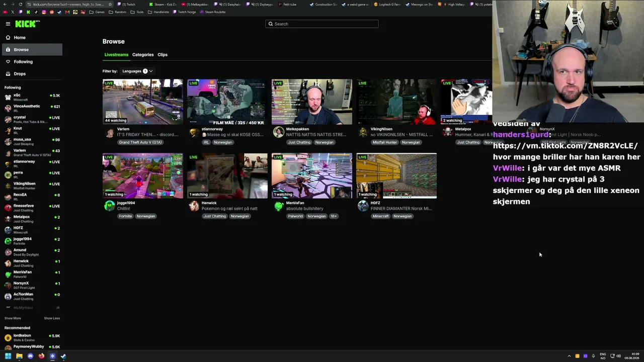
Task: Open RexxEA channel in Following list
Action: [x=32, y=197]
